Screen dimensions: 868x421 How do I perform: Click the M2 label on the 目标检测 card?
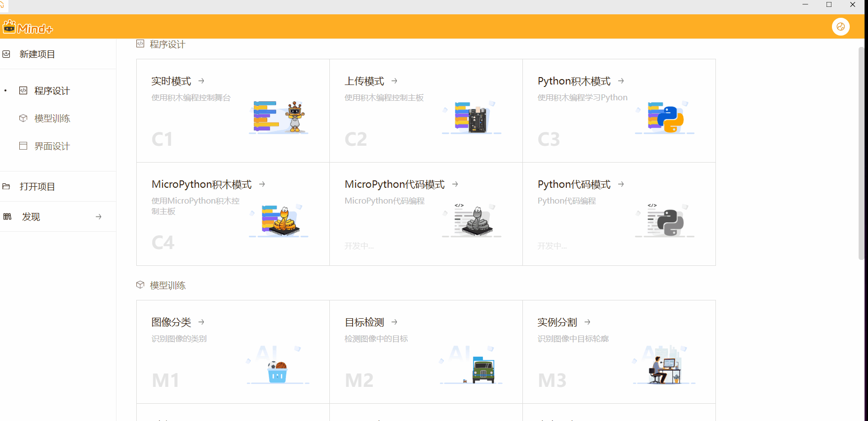(359, 380)
